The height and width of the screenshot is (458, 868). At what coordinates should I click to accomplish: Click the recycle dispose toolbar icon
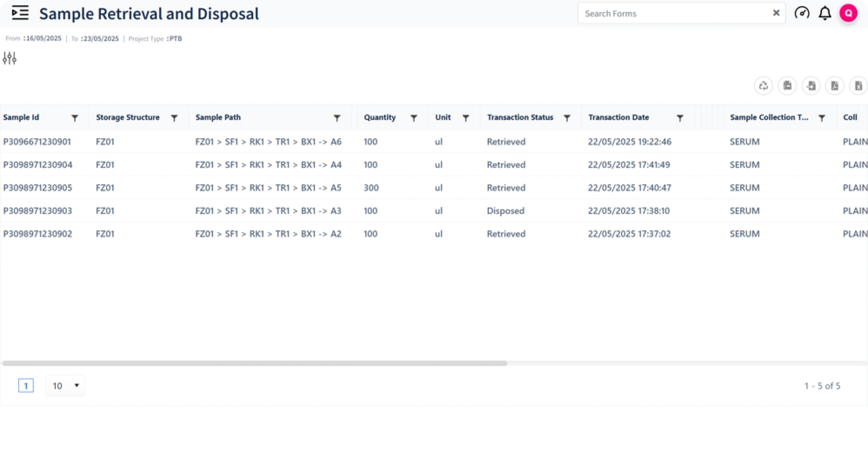(763, 86)
